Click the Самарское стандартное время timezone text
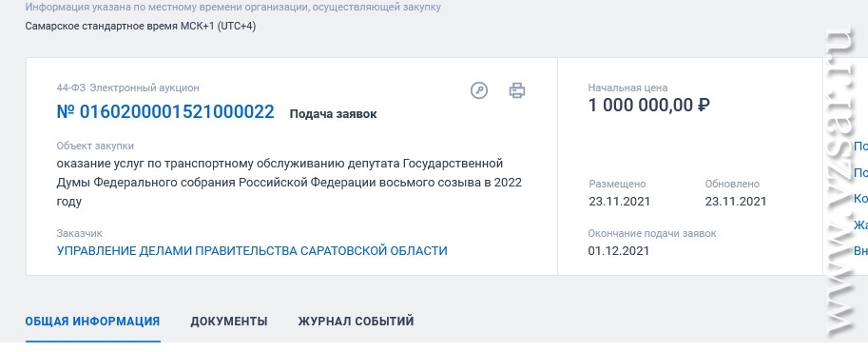Viewport: 868px width, 352px height. click(x=140, y=26)
